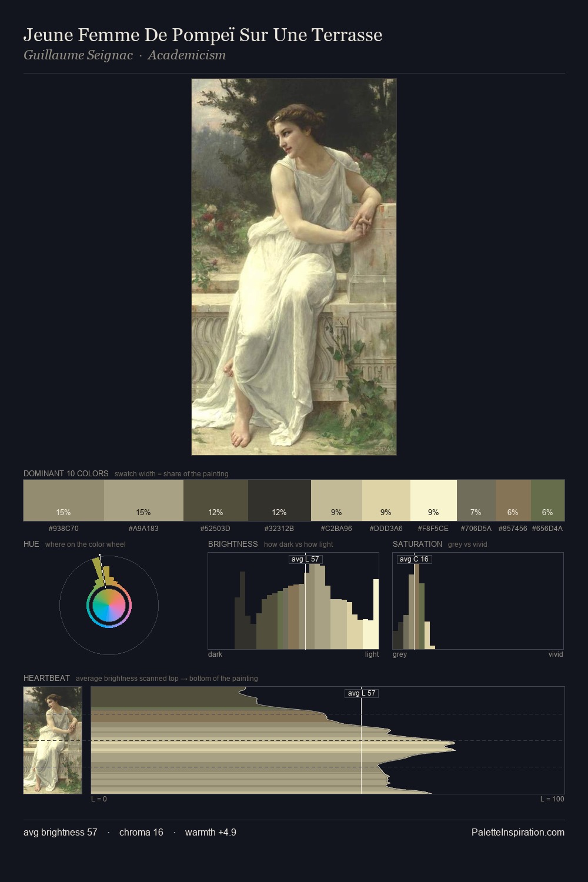Click 'how dark vs how light' caption
Viewport: 588px width, 882px height.
299,544
